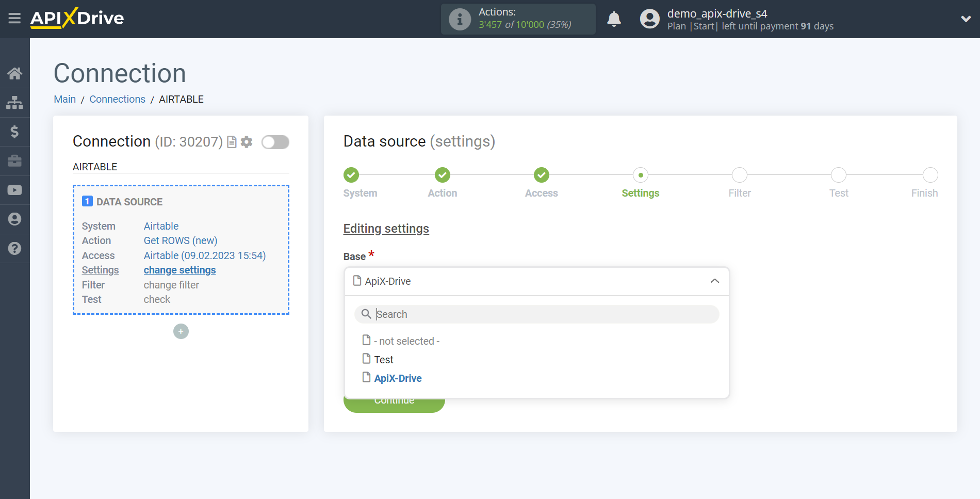Go to the Finish step
This screenshot has width=980, height=499.
pos(930,175)
